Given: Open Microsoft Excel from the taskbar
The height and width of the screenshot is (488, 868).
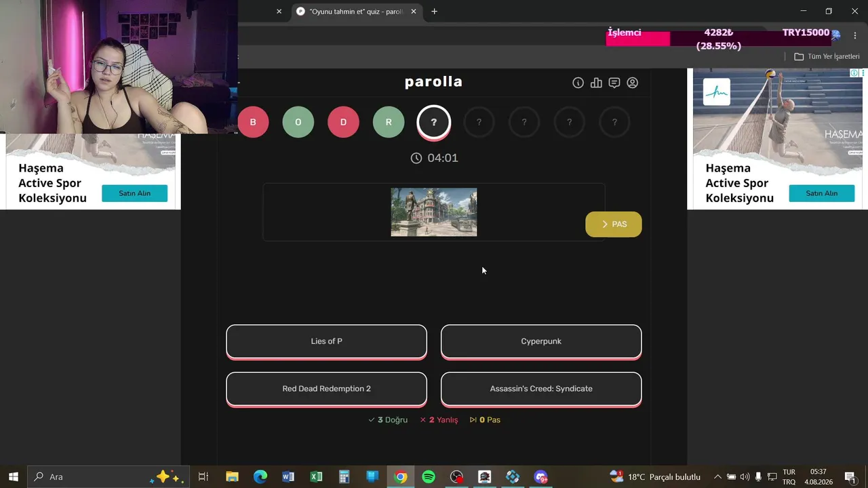Looking at the screenshot, I should (316, 476).
